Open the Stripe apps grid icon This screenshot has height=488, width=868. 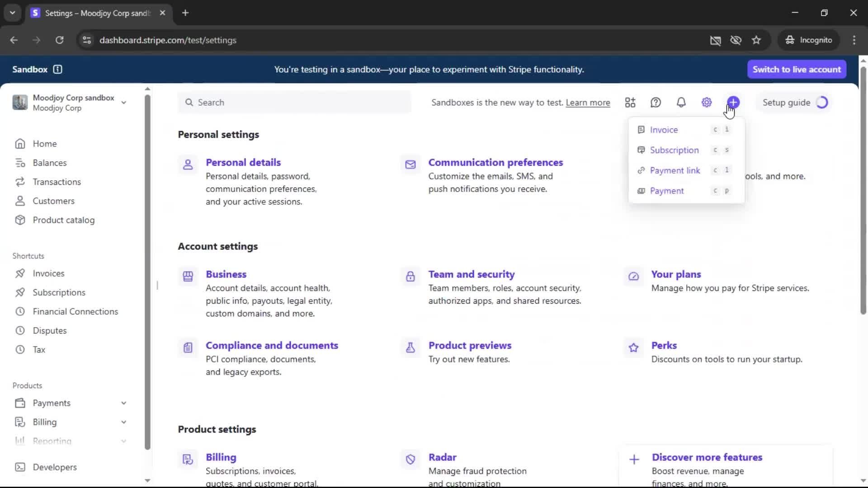click(630, 103)
